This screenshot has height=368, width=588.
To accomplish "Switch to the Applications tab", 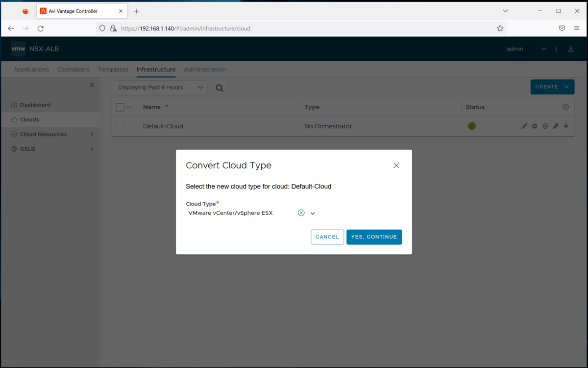I will pos(31,69).
